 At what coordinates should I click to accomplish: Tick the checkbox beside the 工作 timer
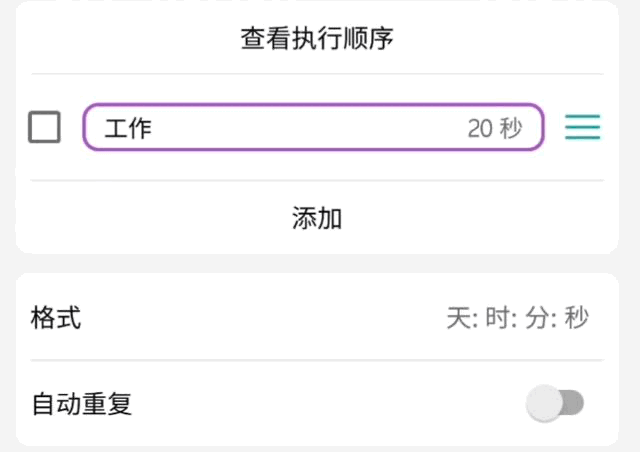coord(45,128)
